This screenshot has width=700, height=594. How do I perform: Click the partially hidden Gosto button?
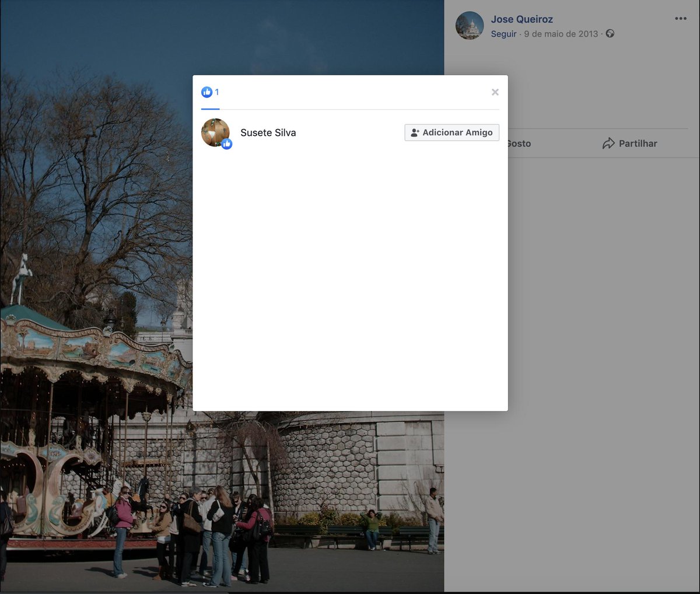(x=519, y=144)
